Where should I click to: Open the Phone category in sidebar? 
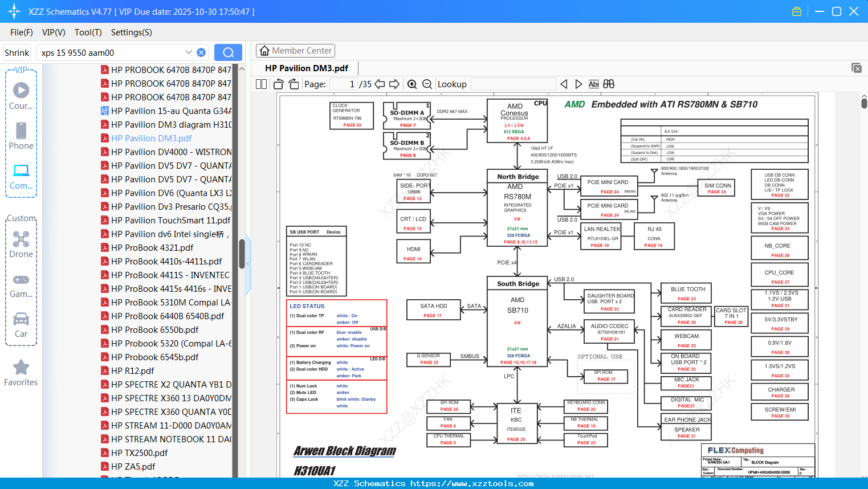[21, 136]
